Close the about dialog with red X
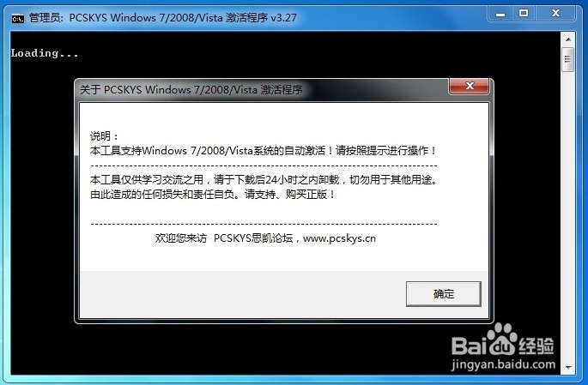This screenshot has height=385, width=588. (x=470, y=86)
